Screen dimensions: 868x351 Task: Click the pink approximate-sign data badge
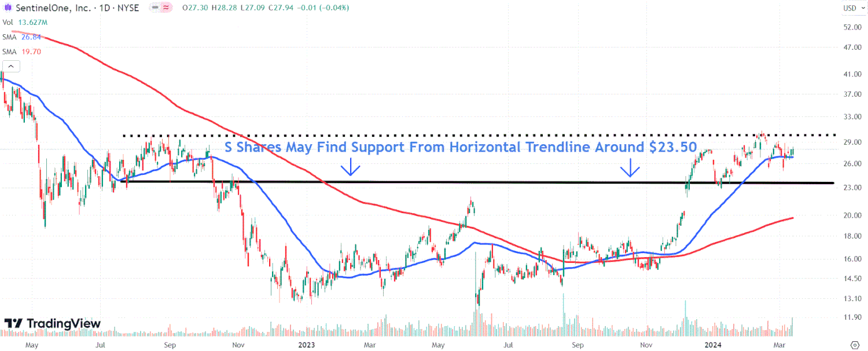tap(167, 8)
